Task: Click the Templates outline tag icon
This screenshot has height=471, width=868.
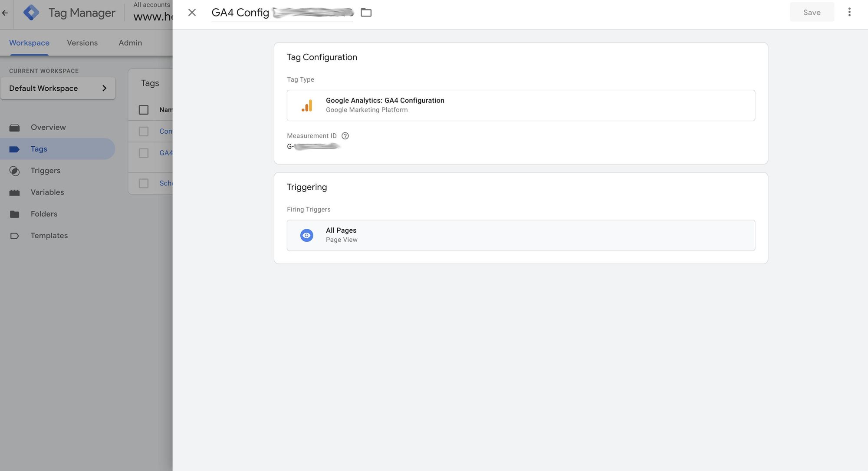Action: click(14, 236)
